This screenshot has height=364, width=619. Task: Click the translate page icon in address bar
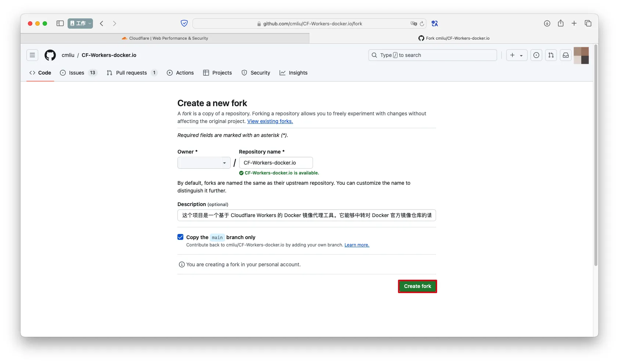click(x=414, y=24)
